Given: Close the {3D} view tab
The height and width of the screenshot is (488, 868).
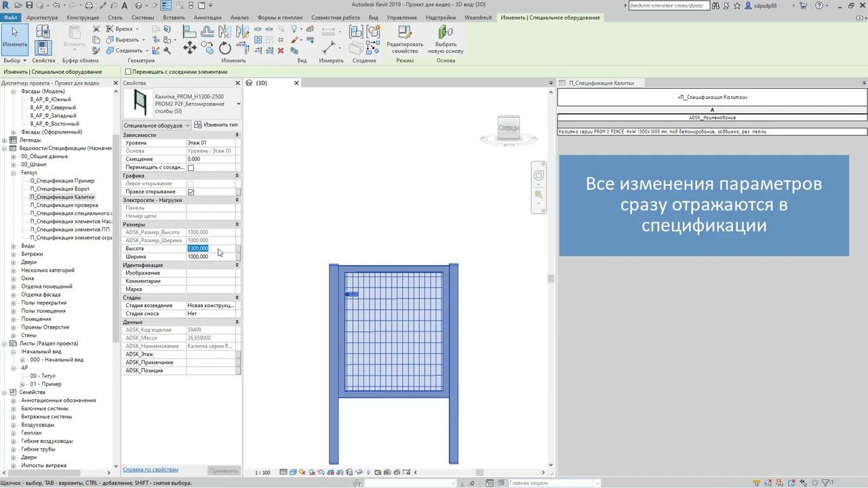Looking at the screenshot, I should [x=296, y=83].
